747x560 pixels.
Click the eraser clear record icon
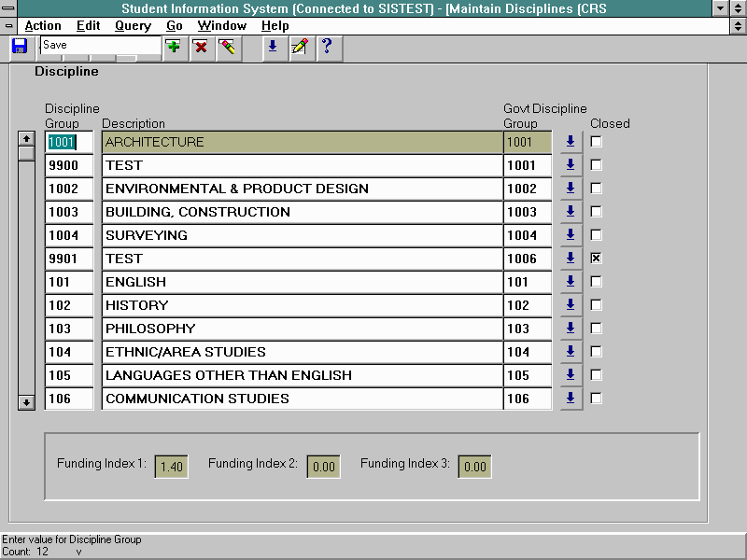coord(227,46)
